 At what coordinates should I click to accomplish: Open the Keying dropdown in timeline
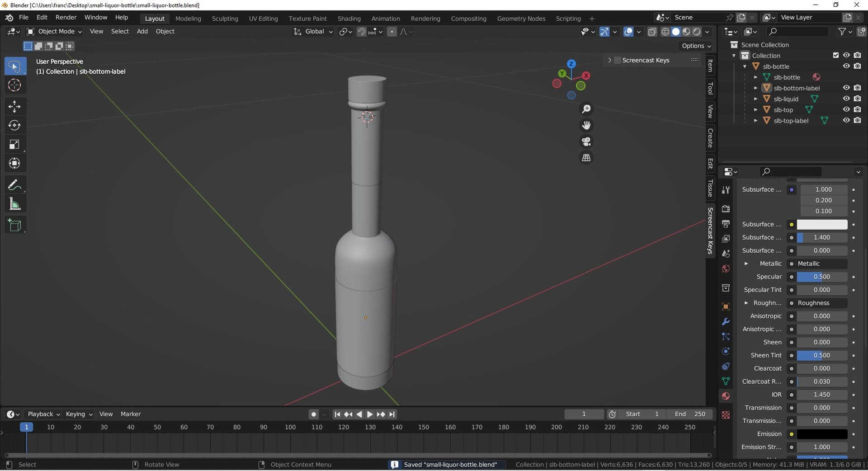(79, 414)
